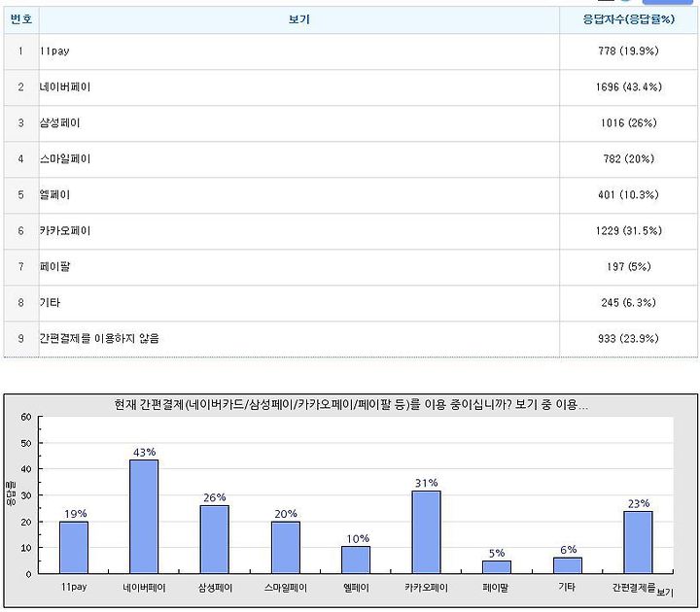Click the '삼성페이' x-axis label under the chart
The image size is (700, 612).
coord(215,588)
